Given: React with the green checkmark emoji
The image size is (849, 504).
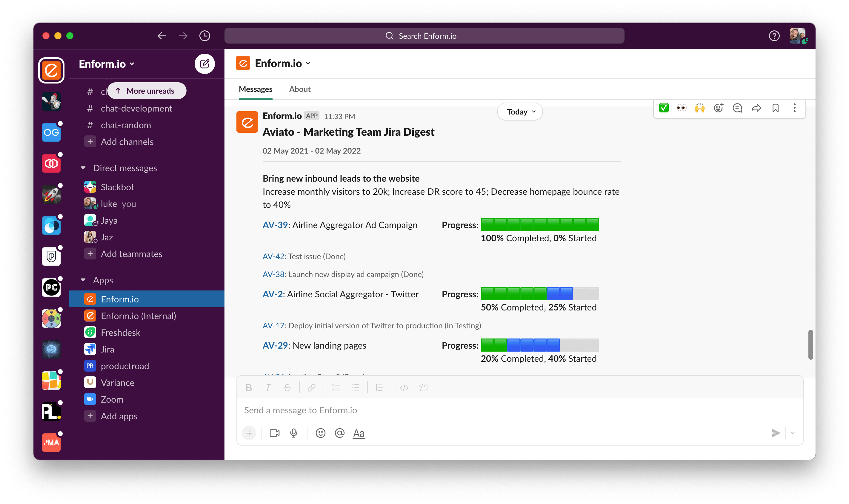Looking at the screenshot, I should pos(664,108).
